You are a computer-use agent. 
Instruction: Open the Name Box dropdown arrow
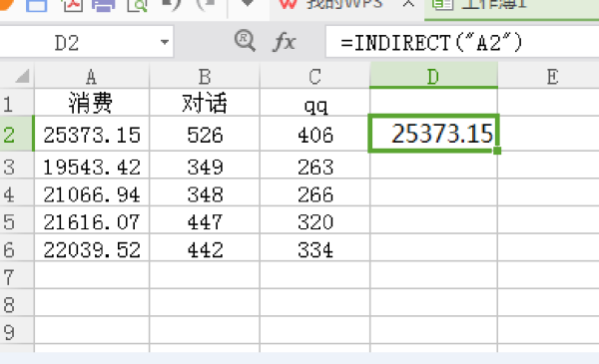(x=165, y=42)
